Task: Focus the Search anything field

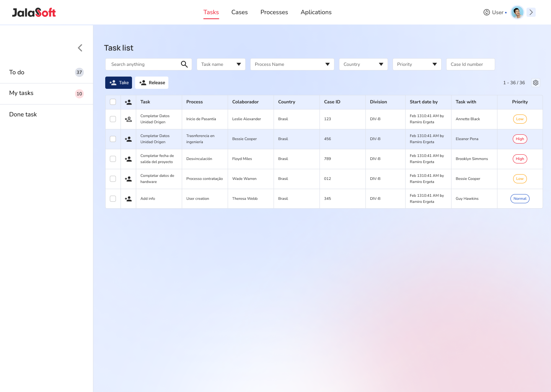Action: (148, 64)
